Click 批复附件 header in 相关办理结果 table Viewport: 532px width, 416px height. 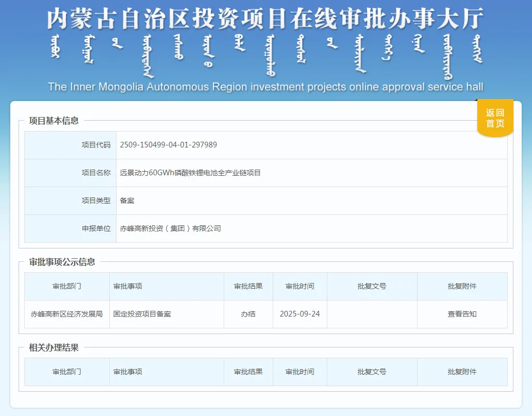pyautogui.click(x=462, y=372)
